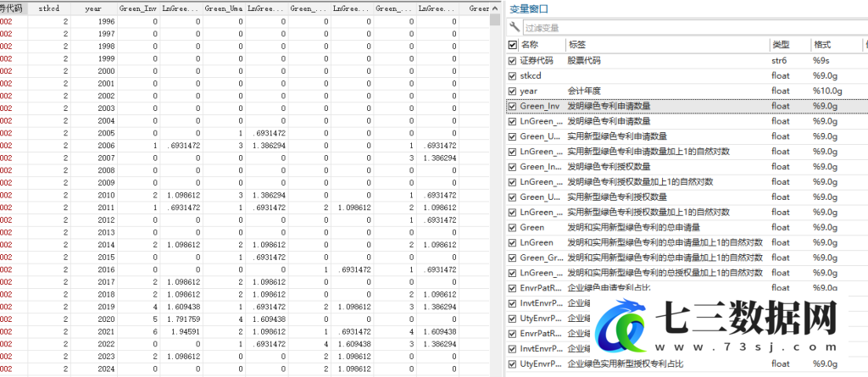Click the data grid vertical scrollbar thumb
868x377 pixels.
(x=495, y=19)
